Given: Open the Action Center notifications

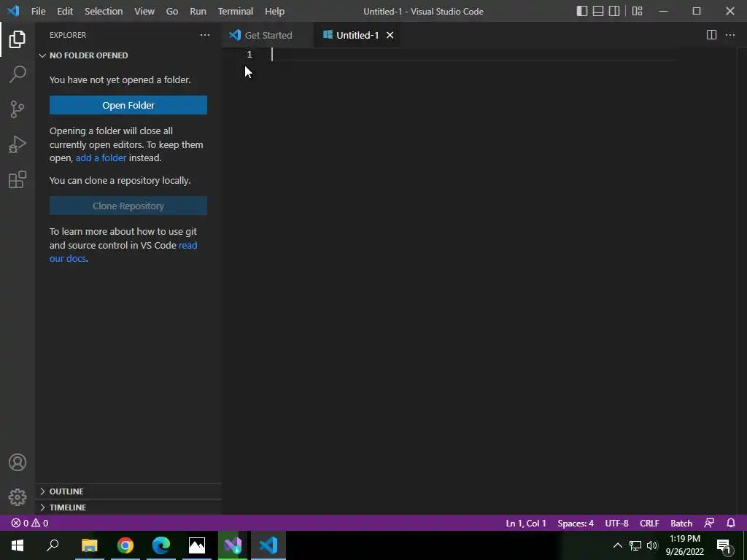Looking at the screenshot, I should click(724, 545).
